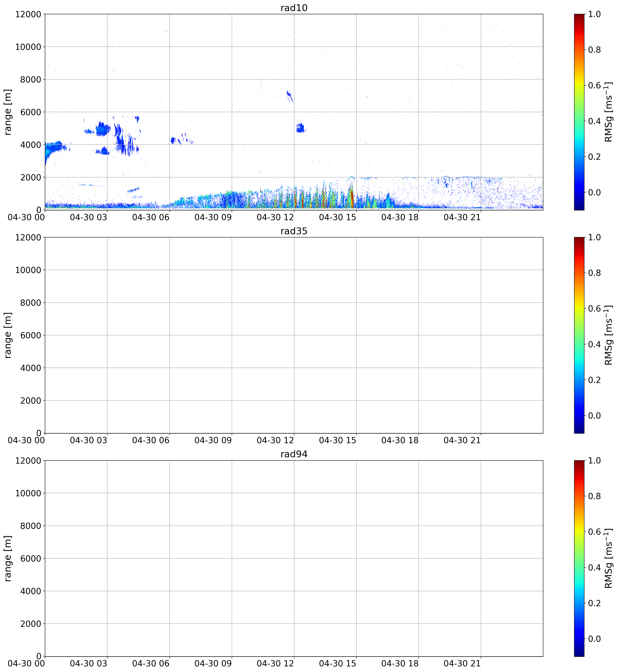Click the rad35 'range [m]' axis label
Screen dimensions: 618x672
(x=8, y=335)
